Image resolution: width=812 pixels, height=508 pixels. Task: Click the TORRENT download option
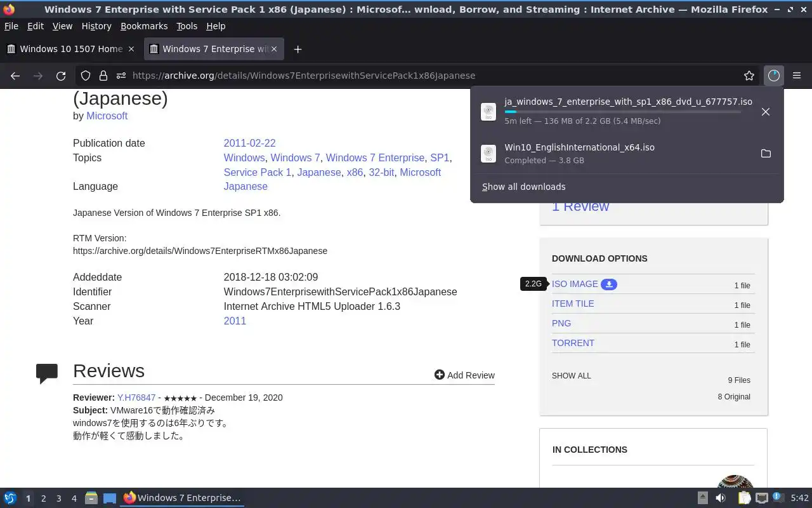point(573,343)
